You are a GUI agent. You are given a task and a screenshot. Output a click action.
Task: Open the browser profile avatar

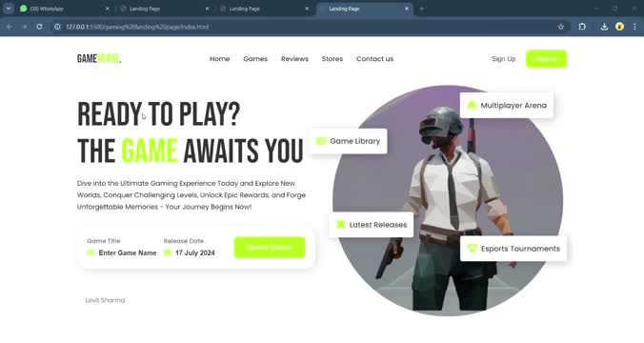coord(620,27)
